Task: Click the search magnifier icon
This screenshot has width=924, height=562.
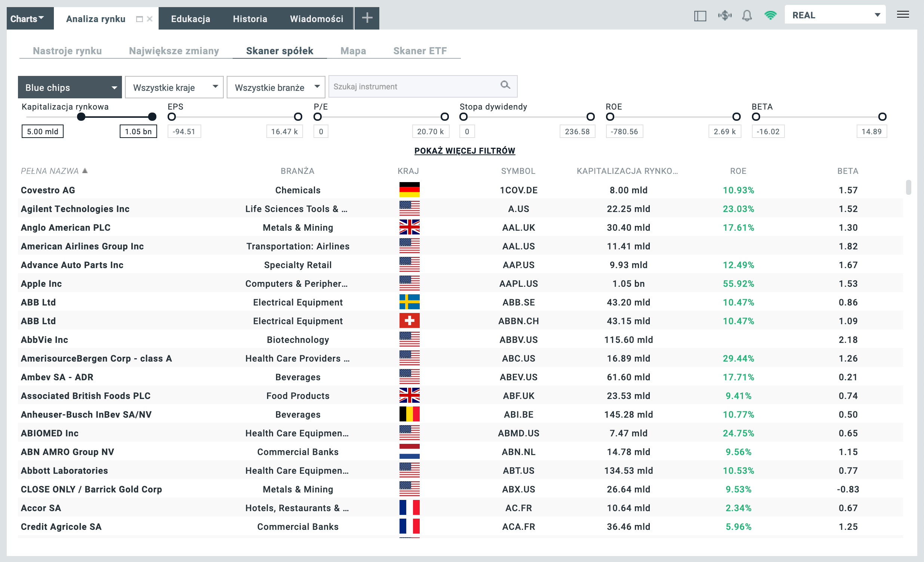Action: pyautogui.click(x=505, y=85)
